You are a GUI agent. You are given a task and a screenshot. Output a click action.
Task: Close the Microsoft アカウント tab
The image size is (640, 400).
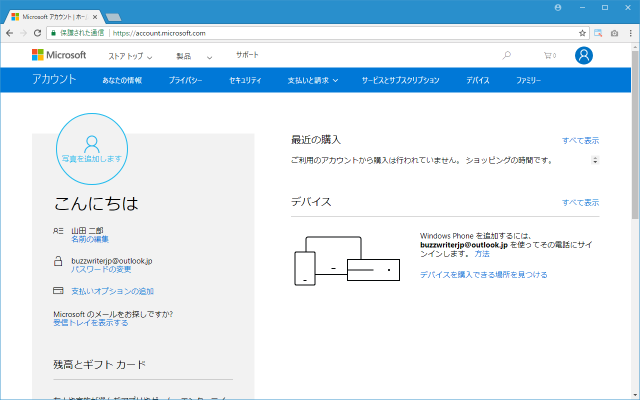[95, 17]
